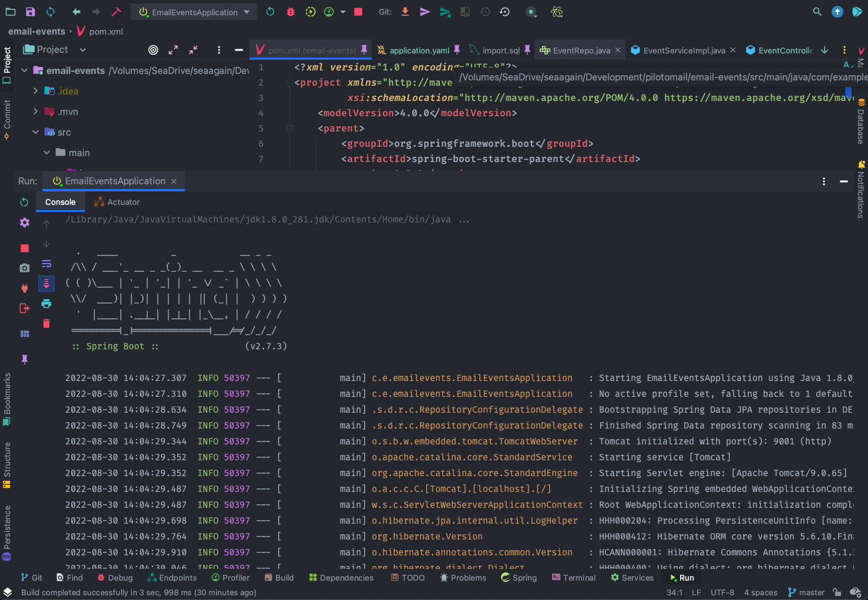This screenshot has height=600, width=868.
Task: Click the Build hammer icon
Action: coord(116,12)
